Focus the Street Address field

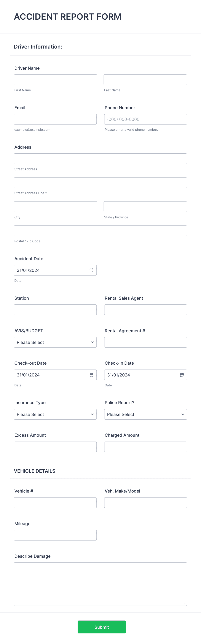pos(100,159)
